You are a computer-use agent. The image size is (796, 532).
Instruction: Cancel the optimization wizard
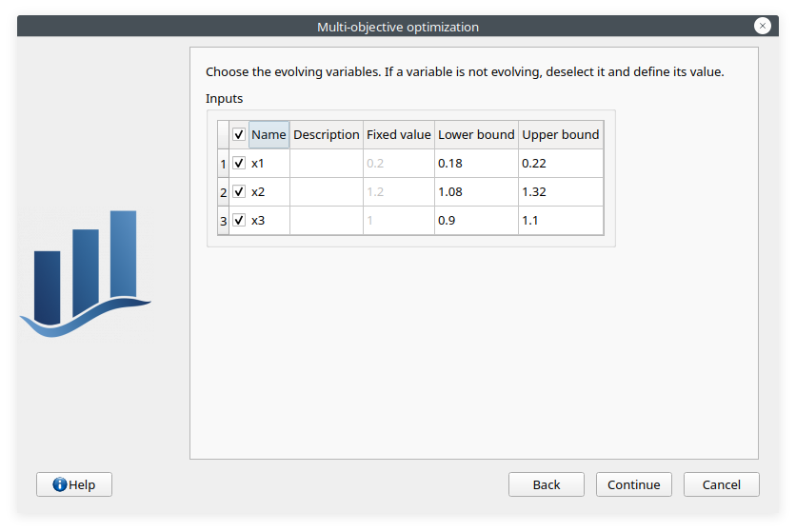[721, 484]
